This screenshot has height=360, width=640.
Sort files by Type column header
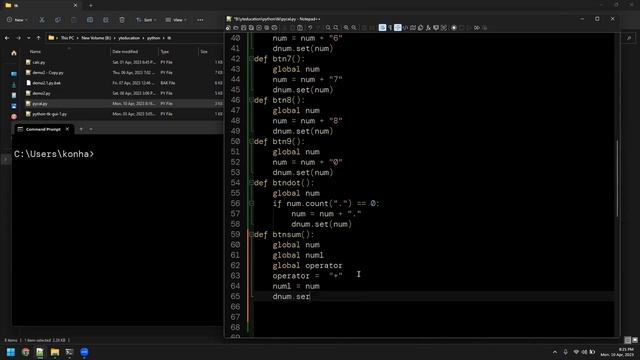click(x=164, y=52)
